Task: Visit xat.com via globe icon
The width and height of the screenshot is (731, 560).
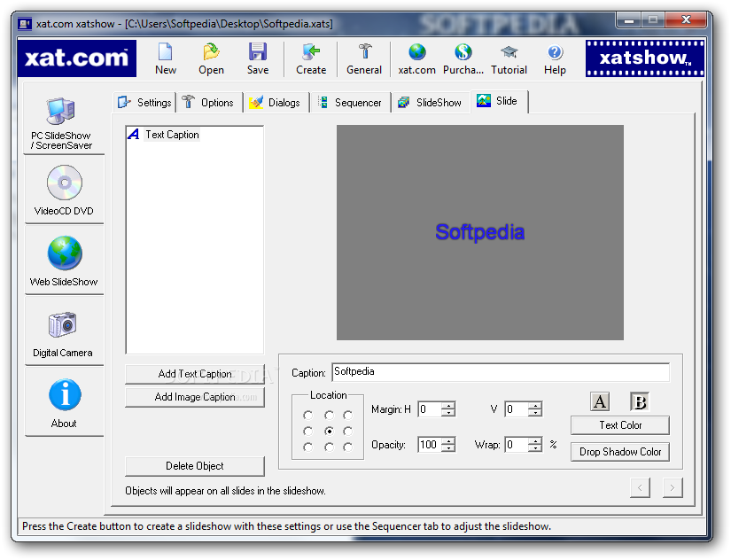Action: [x=416, y=52]
